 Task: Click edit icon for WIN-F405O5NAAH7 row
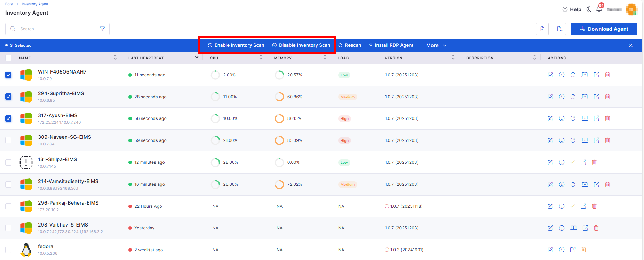click(550, 75)
